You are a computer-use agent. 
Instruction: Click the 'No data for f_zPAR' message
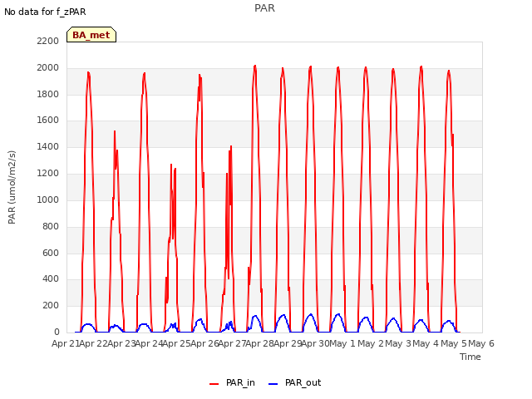tap(45, 12)
